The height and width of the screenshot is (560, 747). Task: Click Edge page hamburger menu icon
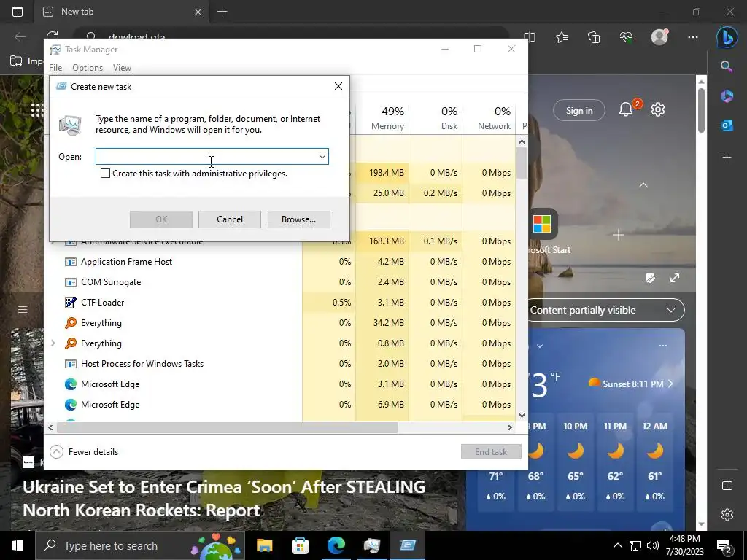coord(23,309)
